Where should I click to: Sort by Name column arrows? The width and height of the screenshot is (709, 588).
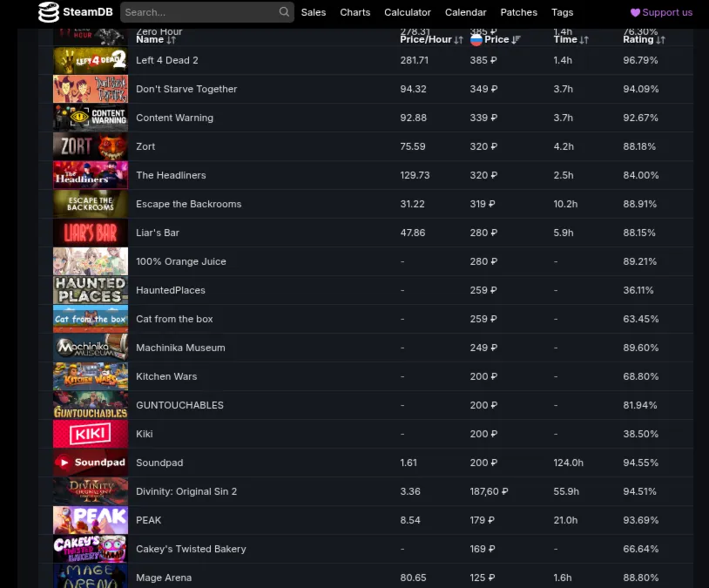(x=171, y=40)
